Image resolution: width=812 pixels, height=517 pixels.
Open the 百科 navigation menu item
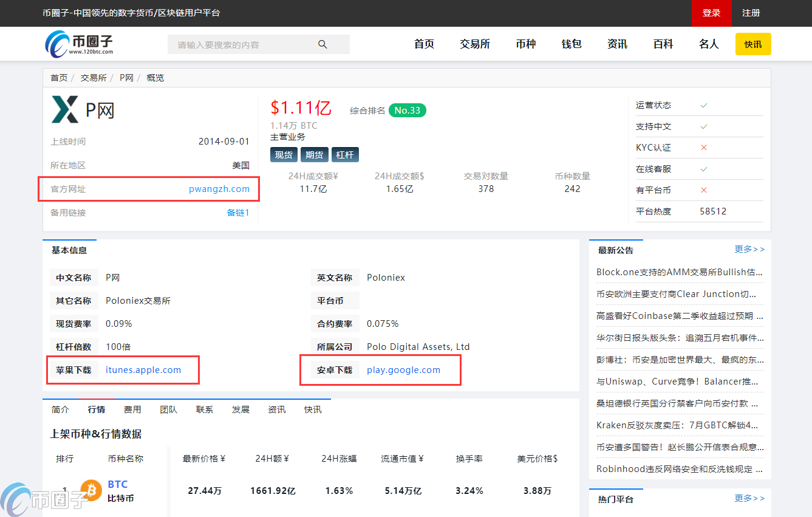coord(663,44)
